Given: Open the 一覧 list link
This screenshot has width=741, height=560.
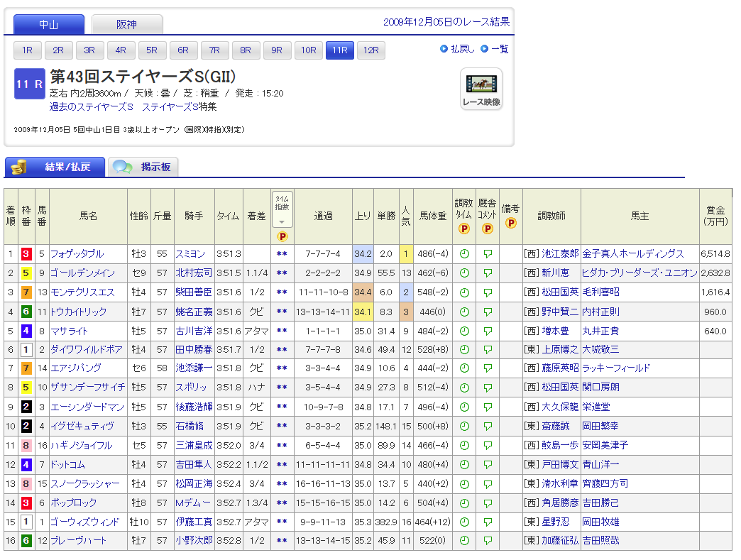Looking at the screenshot, I should coord(500,49).
